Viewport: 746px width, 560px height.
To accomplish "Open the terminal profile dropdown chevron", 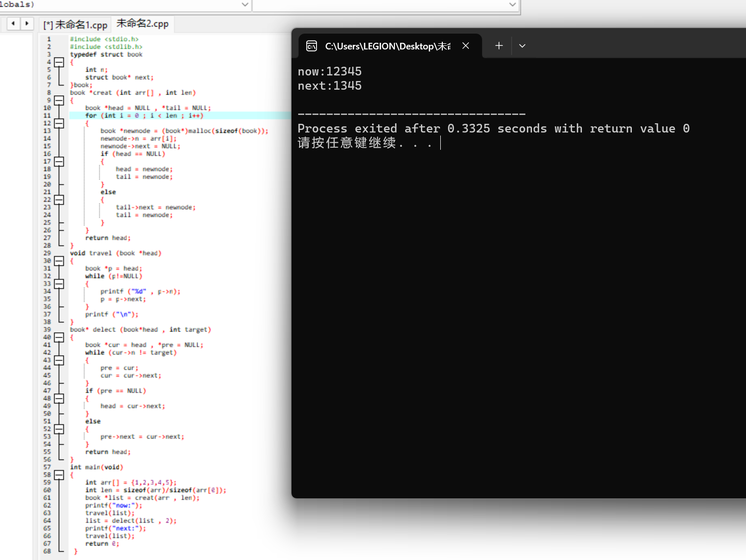I will pyautogui.click(x=522, y=46).
